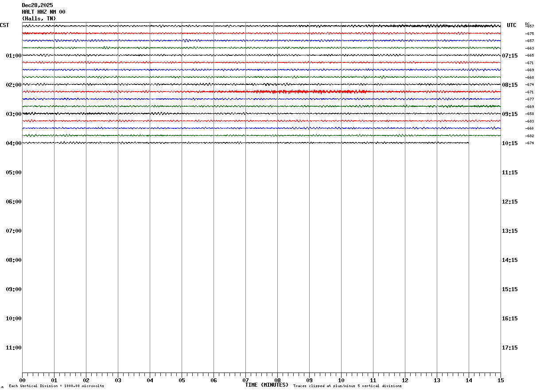Screen dimensions: 536x392
Task: Click the DC offset value -675
Action: click(x=529, y=34)
